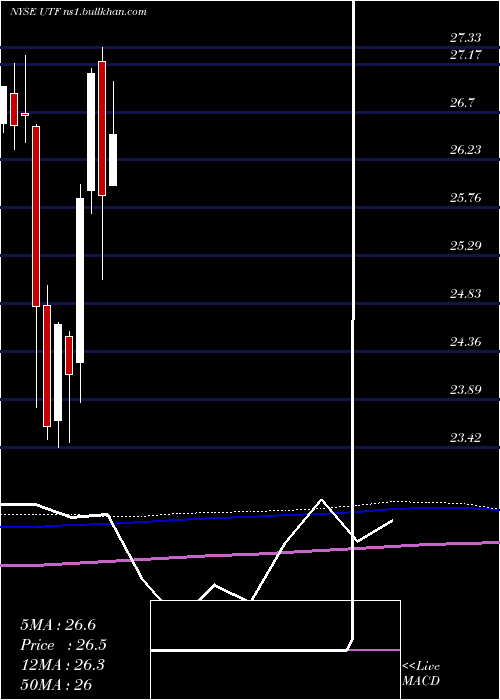
Task: Click the 12MA : 26.3 readout
Action: 62,664
